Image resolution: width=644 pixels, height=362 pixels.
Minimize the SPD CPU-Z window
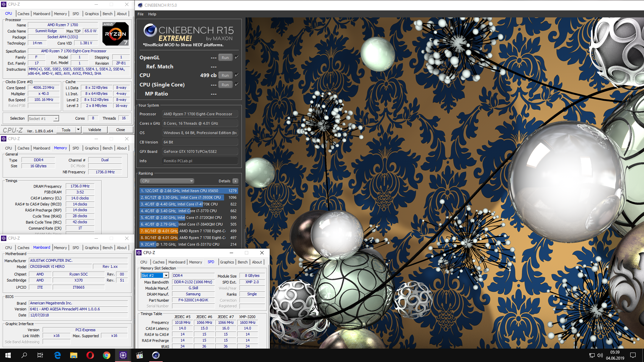click(x=231, y=253)
